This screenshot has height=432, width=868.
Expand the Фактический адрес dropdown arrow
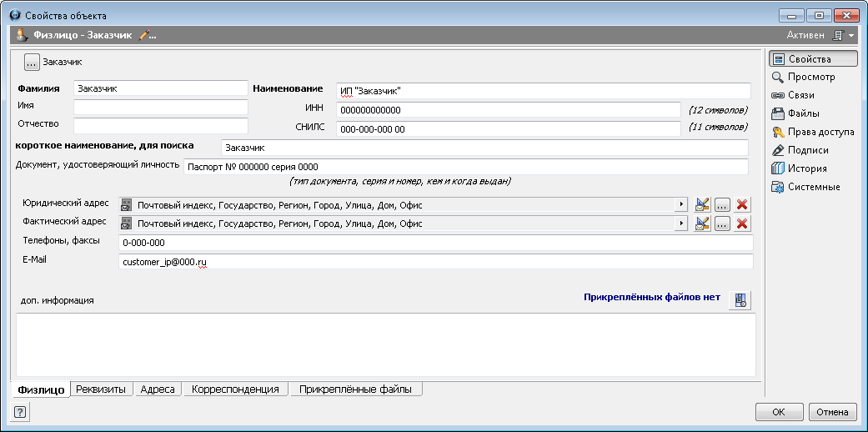click(x=681, y=224)
